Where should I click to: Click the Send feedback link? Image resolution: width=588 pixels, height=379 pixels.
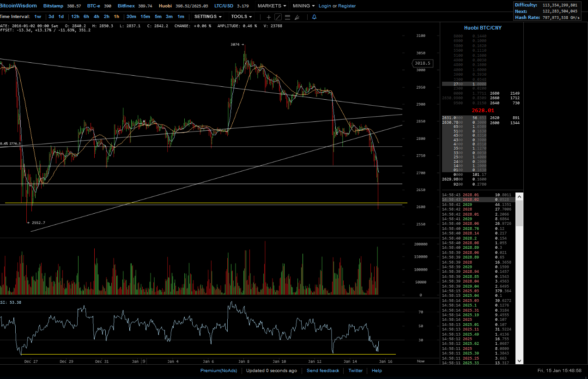323,371
